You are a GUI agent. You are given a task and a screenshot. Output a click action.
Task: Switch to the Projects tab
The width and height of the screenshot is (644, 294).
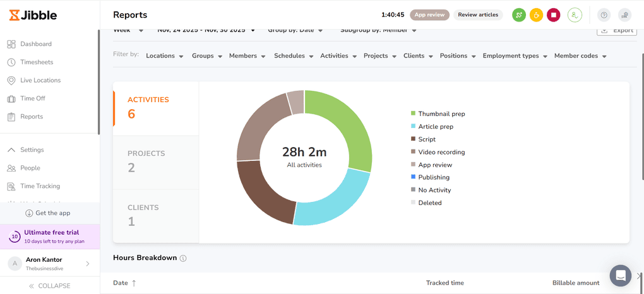155,162
